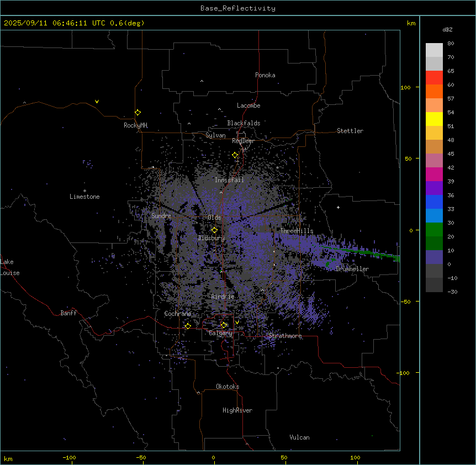
Task: Click the RedDeer city label
Action: click(x=243, y=141)
